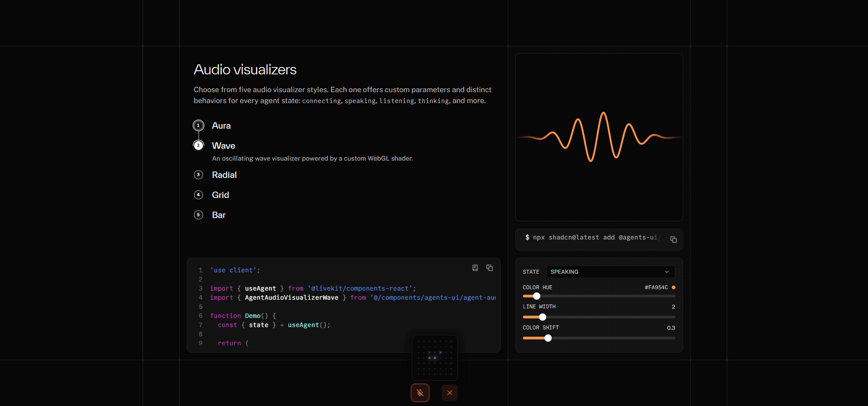This screenshot has width=868, height=406.
Task: Copy the code snippet with copy icon
Action: pos(490,268)
